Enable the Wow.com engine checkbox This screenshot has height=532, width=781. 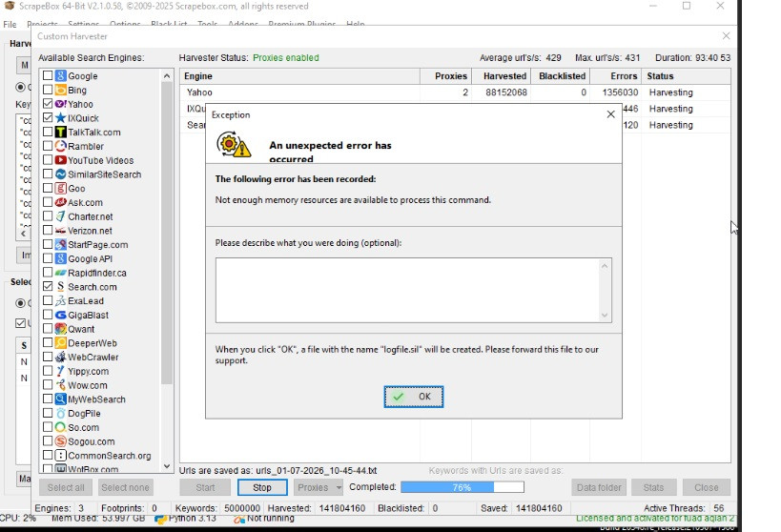[x=48, y=385]
